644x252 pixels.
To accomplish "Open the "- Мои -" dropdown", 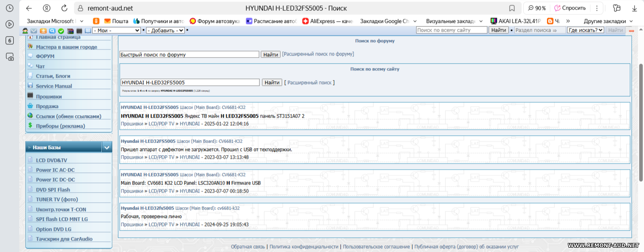I will [x=116, y=31].
